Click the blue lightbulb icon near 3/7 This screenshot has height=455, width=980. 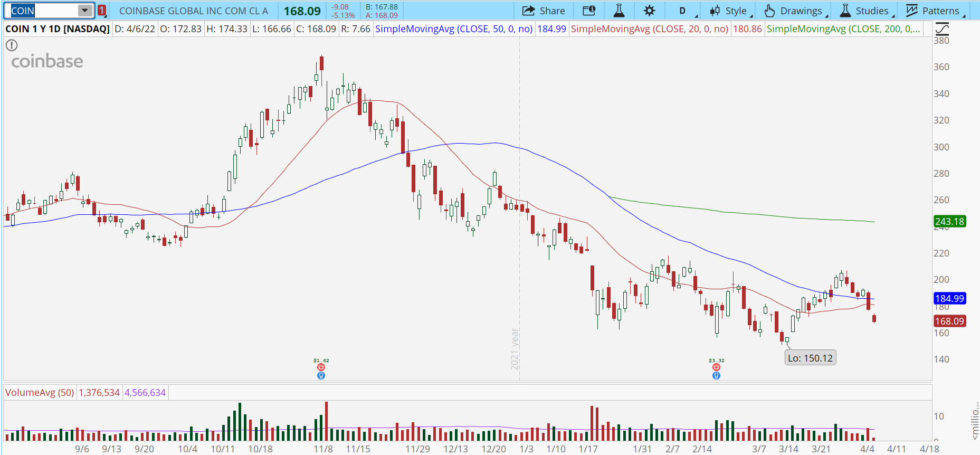click(716, 376)
